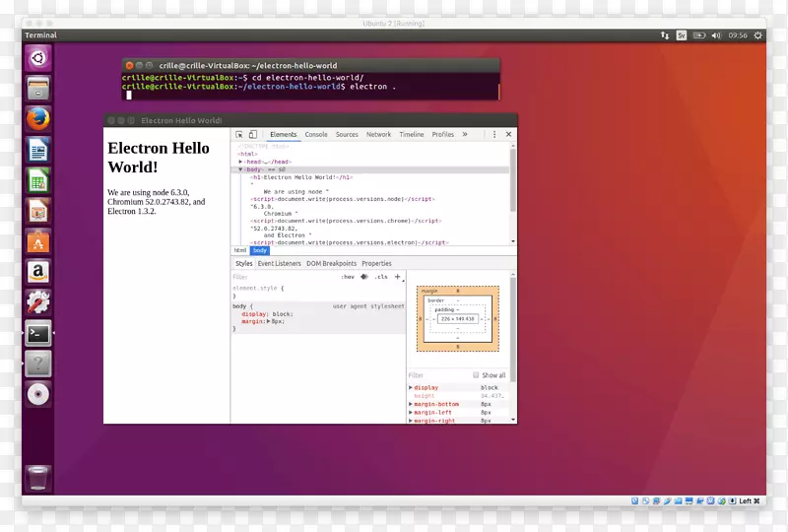Open the Files manager from the launcher
The image size is (788, 532).
point(38,89)
